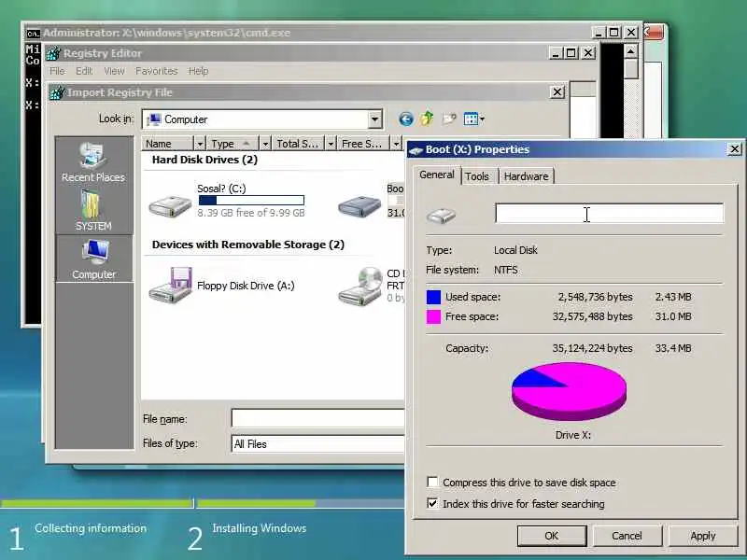Sort by the Name column header
747x560 pixels.
point(167,144)
